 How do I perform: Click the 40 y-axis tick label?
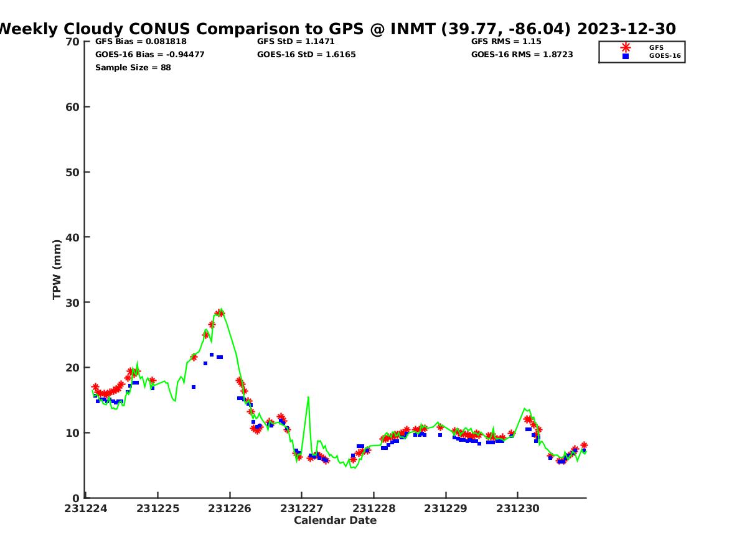point(73,237)
